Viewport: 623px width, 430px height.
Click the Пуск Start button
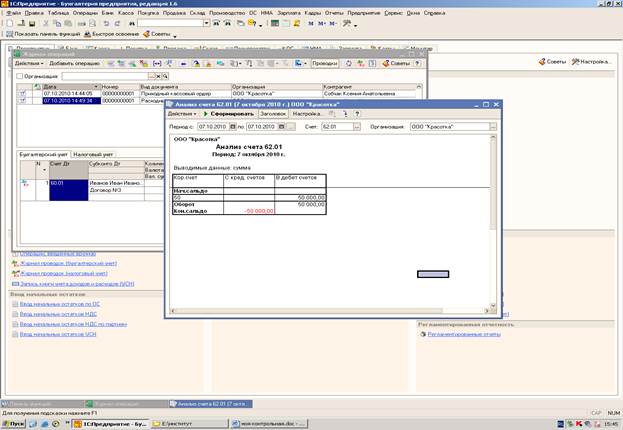[13, 424]
